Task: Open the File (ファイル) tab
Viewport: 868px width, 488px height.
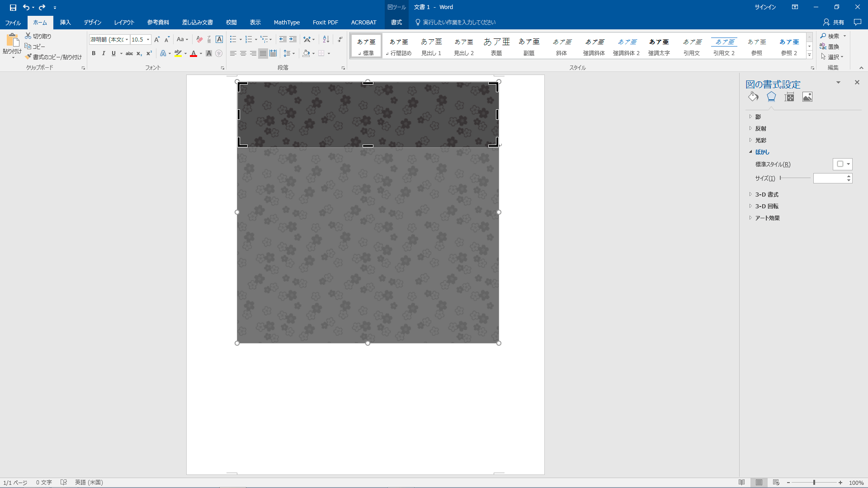Action: (x=13, y=22)
